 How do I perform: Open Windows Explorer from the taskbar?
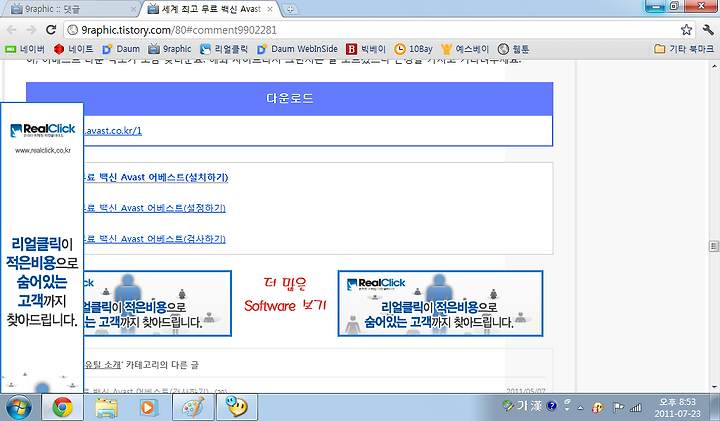tap(106, 407)
